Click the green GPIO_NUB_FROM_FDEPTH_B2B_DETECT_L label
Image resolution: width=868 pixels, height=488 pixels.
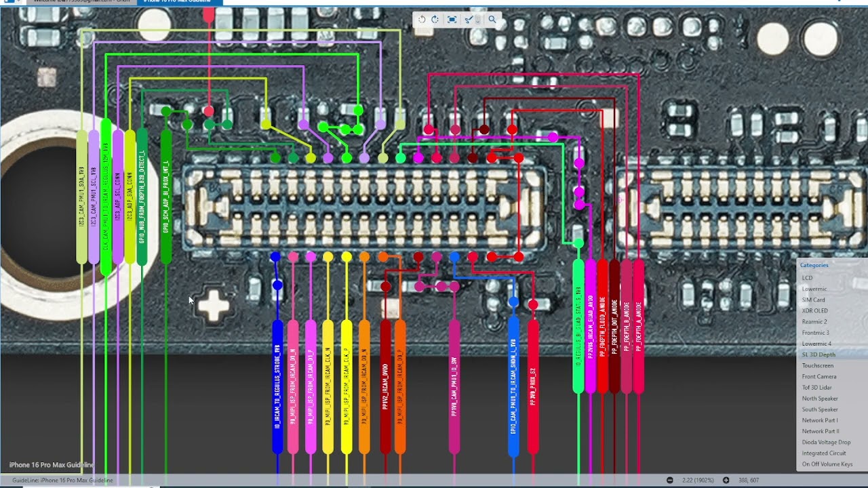pyautogui.click(x=142, y=197)
